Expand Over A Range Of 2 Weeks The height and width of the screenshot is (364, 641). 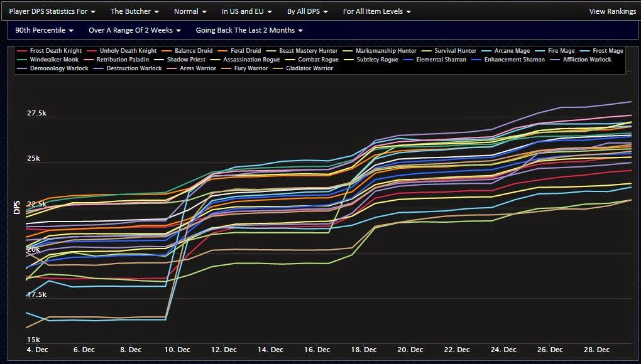click(135, 30)
